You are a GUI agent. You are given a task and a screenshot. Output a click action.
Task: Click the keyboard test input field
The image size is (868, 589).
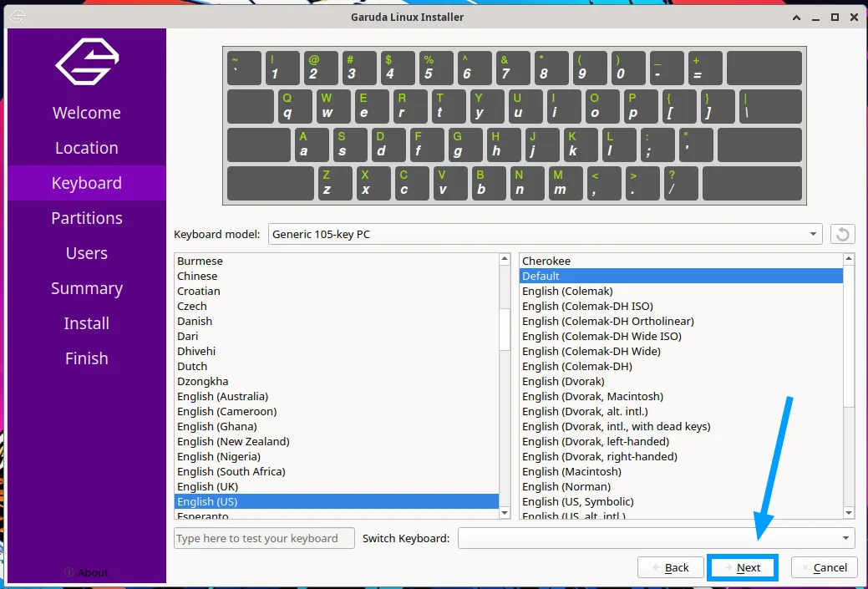pos(264,538)
